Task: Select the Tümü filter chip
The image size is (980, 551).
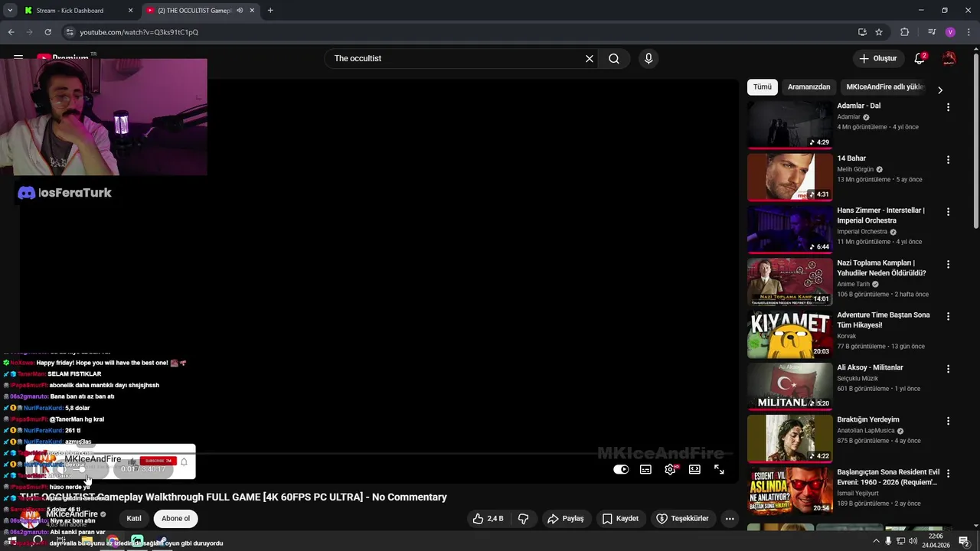Action: click(763, 87)
